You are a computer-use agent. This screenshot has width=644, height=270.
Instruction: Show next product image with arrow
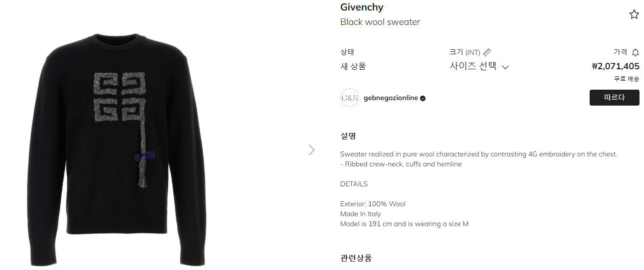point(312,149)
